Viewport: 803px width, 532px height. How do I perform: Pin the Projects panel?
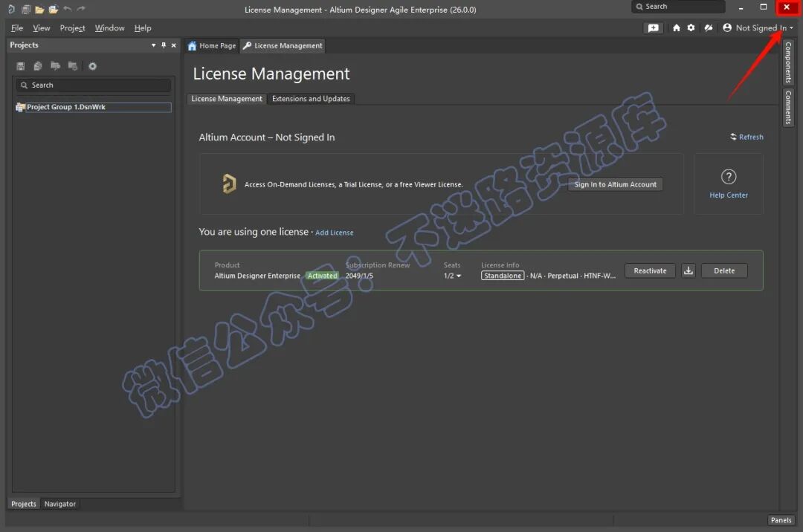(164, 45)
